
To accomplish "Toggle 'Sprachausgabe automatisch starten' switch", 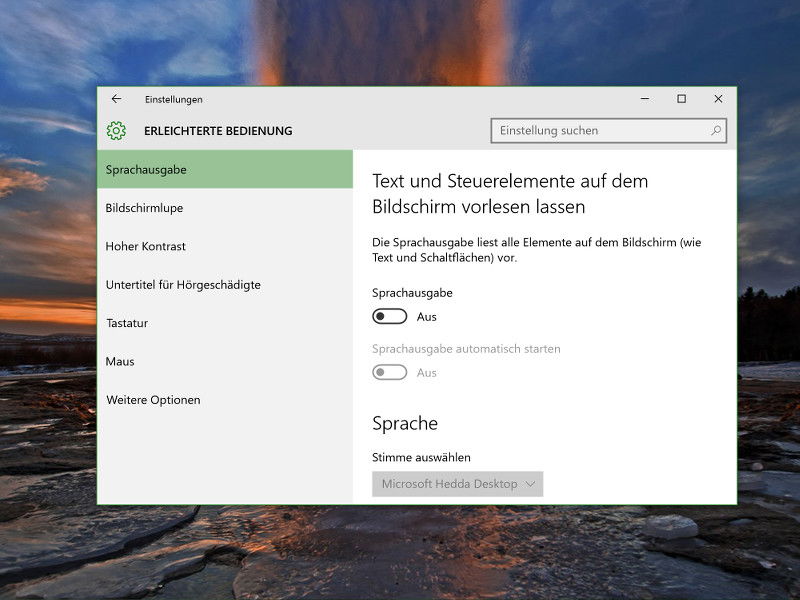I will click(x=390, y=372).
